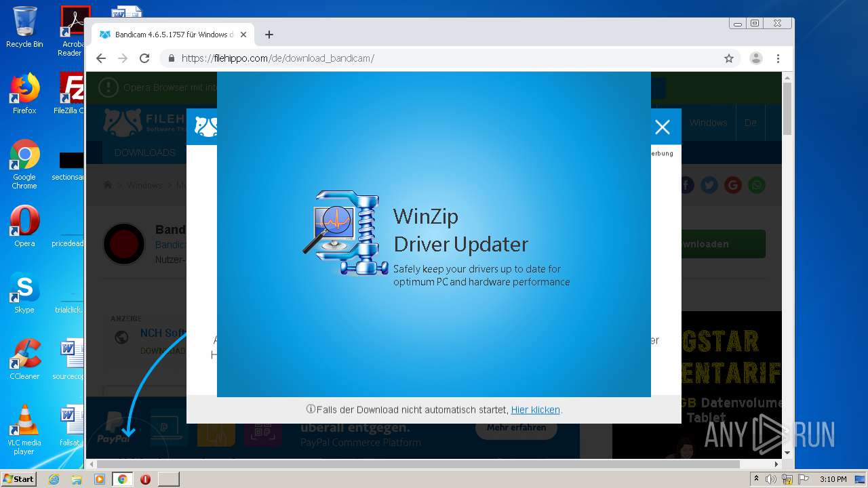868x488 pixels.
Task: Open the DOWNLOADS menu on FileHippo
Action: coord(144,152)
